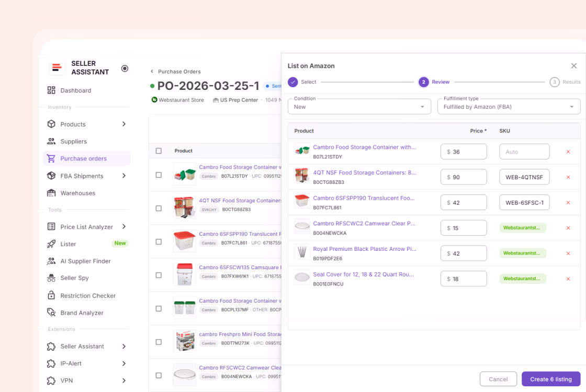This screenshot has width=586, height=392.
Task: Check the B07FXW61K1 Camsquare row checkbox
Action: coord(159,275)
